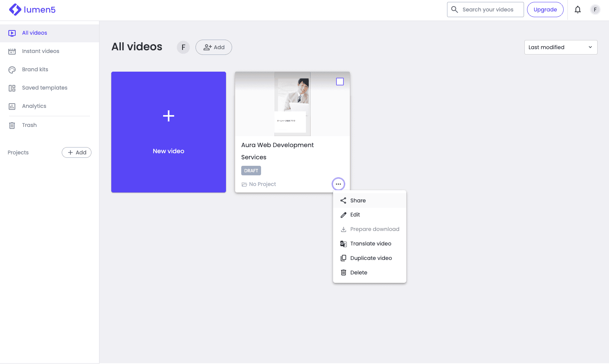Add a new project in sidebar
609x364 pixels.
point(77,152)
